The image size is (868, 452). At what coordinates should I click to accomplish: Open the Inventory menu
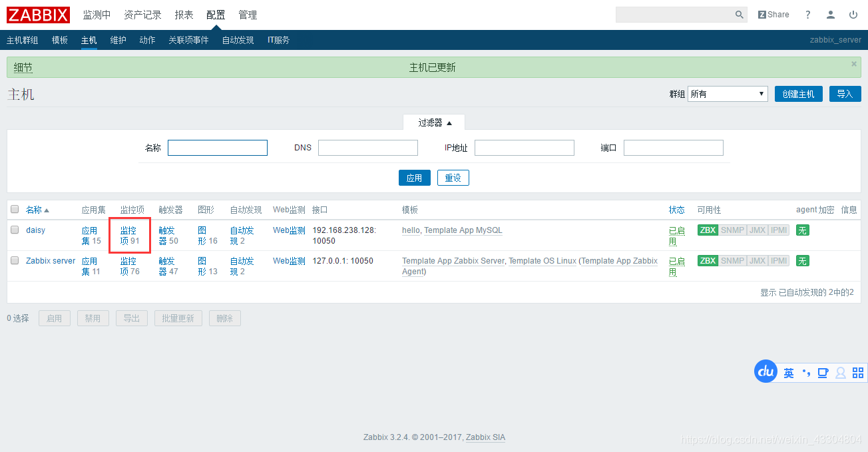[142, 15]
